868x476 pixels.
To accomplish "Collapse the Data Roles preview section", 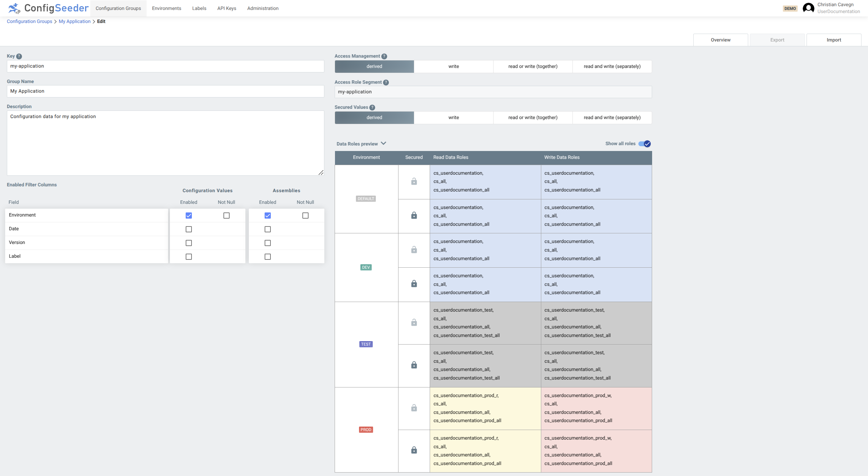I will point(383,143).
